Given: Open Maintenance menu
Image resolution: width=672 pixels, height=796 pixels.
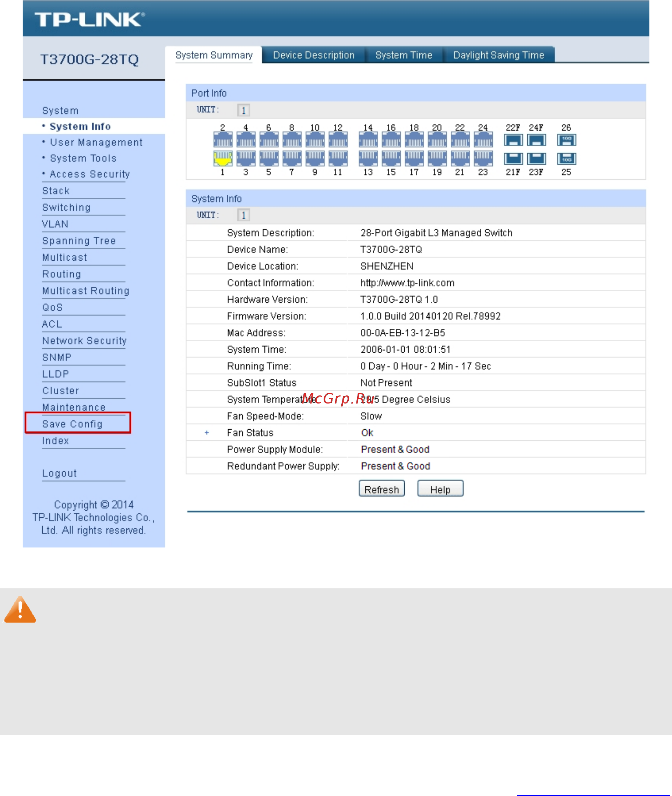Looking at the screenshot, I should pyautogui.click(x=74, y=407).
